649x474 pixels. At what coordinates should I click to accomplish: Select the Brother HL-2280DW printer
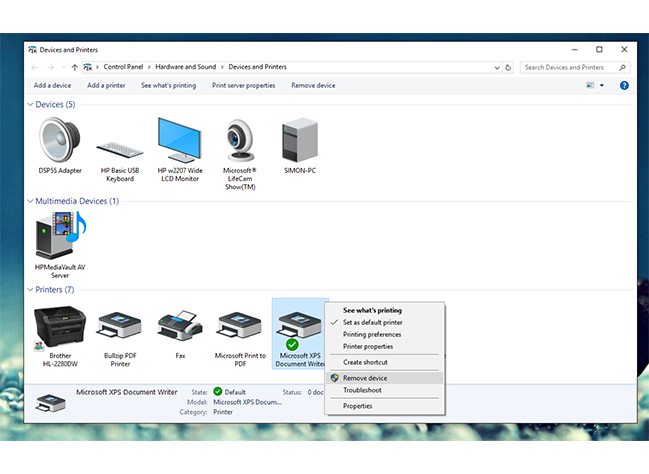tap(60, 336)
